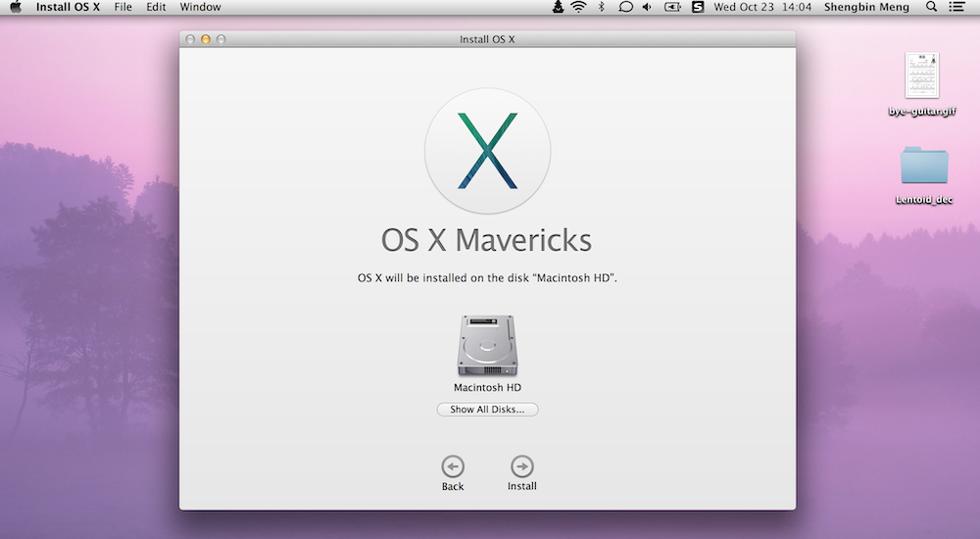Click the Macintosh HD label under the disk
Screen dimensions: 980x539
(487, 388)
